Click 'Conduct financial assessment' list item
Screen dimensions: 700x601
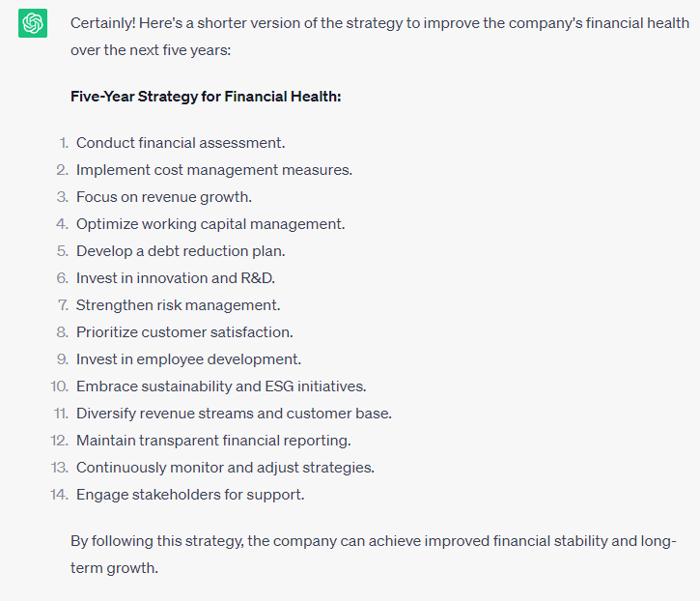point(181,143)
